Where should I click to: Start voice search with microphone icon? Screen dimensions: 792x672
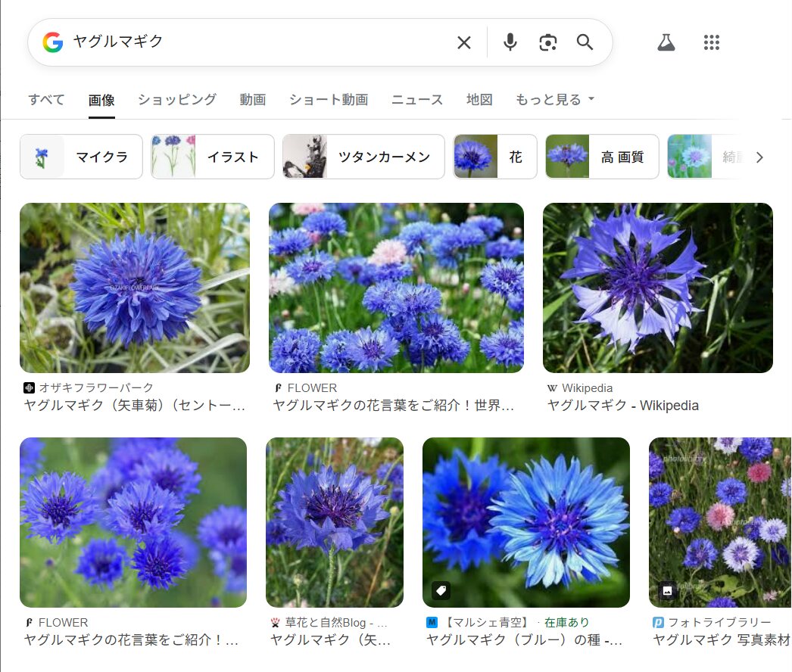(x=510, y=42)
